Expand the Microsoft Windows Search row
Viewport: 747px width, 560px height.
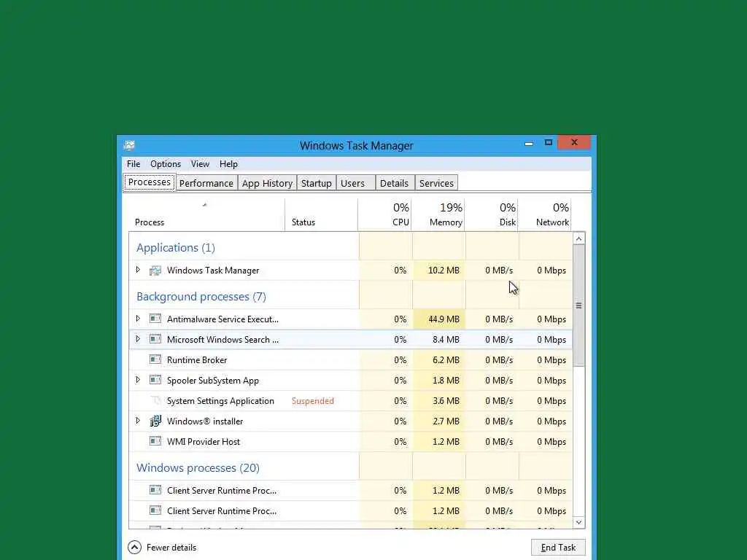[138, 338]
